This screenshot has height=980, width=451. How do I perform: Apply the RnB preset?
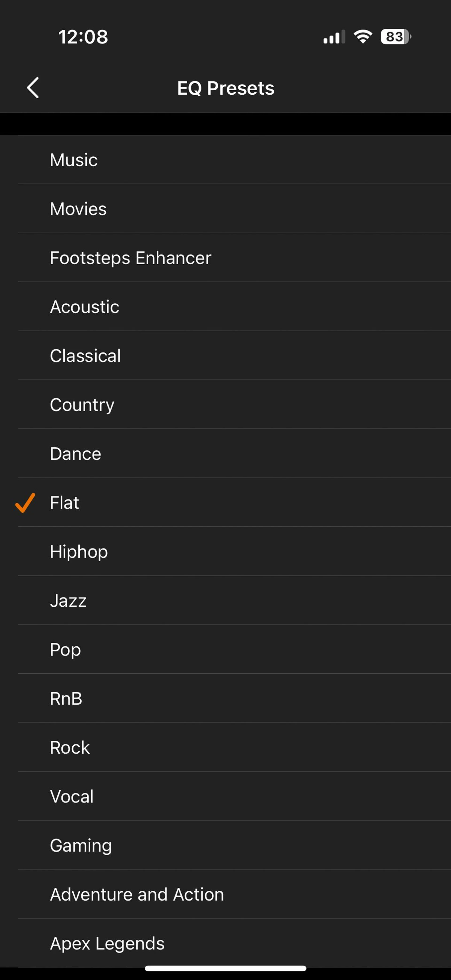[66, 698]
